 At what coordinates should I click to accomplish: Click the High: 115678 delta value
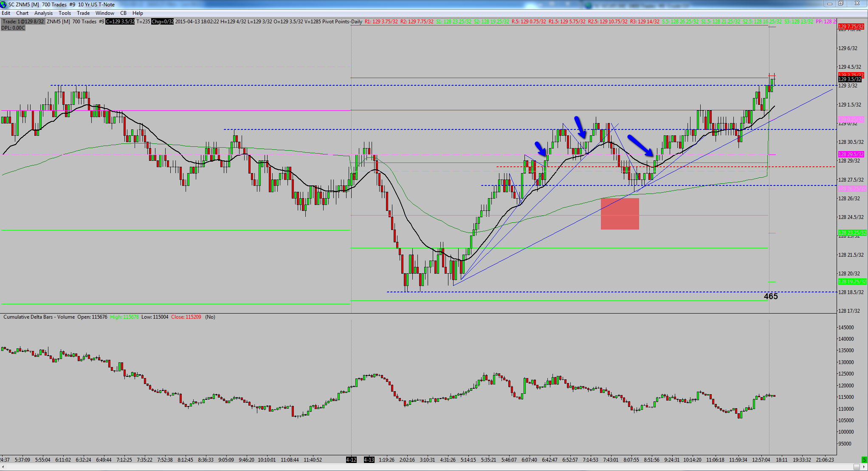point(124,317)
